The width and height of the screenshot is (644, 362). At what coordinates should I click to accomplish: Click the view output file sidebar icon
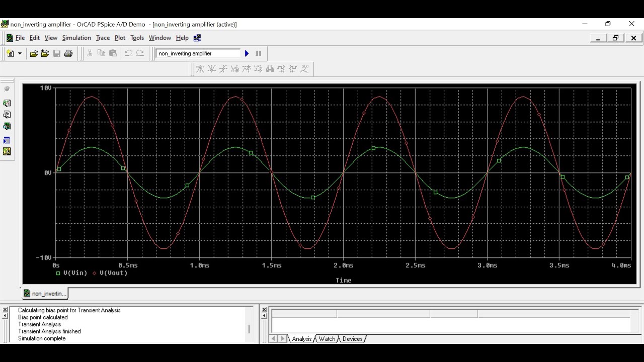tap(7, 115)
